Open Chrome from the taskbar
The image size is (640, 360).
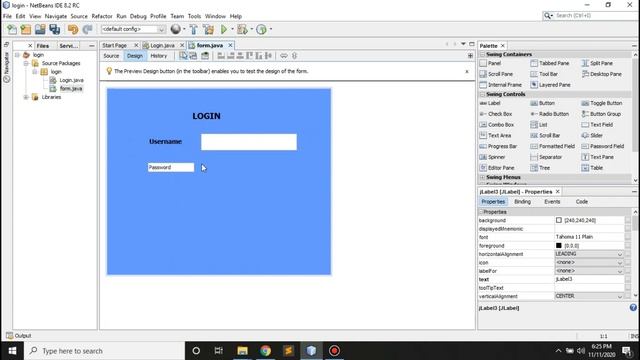click(265, 351)
